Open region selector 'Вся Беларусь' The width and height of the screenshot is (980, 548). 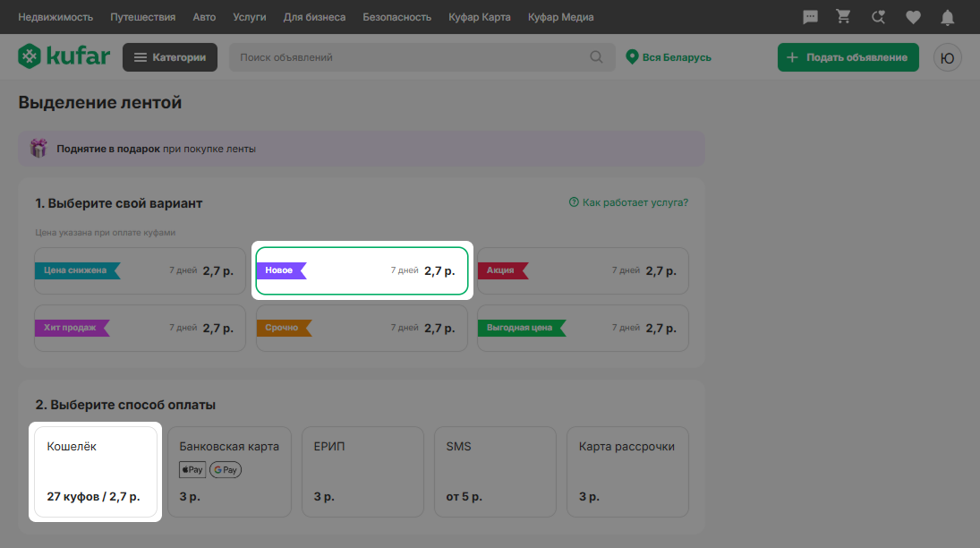(669, 57)
